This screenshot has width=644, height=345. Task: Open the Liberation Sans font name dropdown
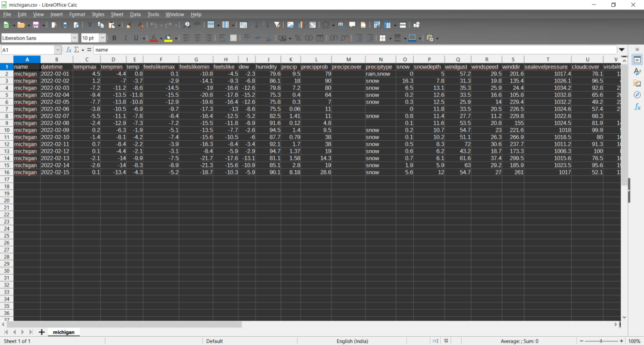[75, 38]
